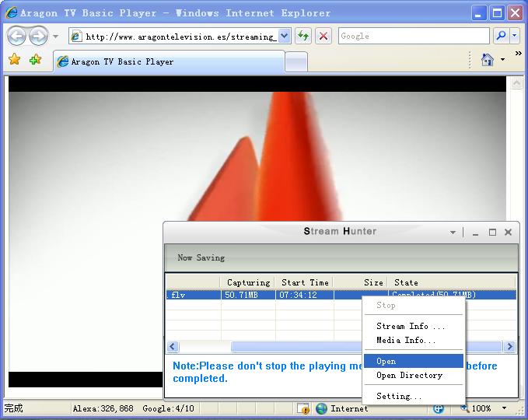Click the disabled Stop menu entry

click(414, 306)
